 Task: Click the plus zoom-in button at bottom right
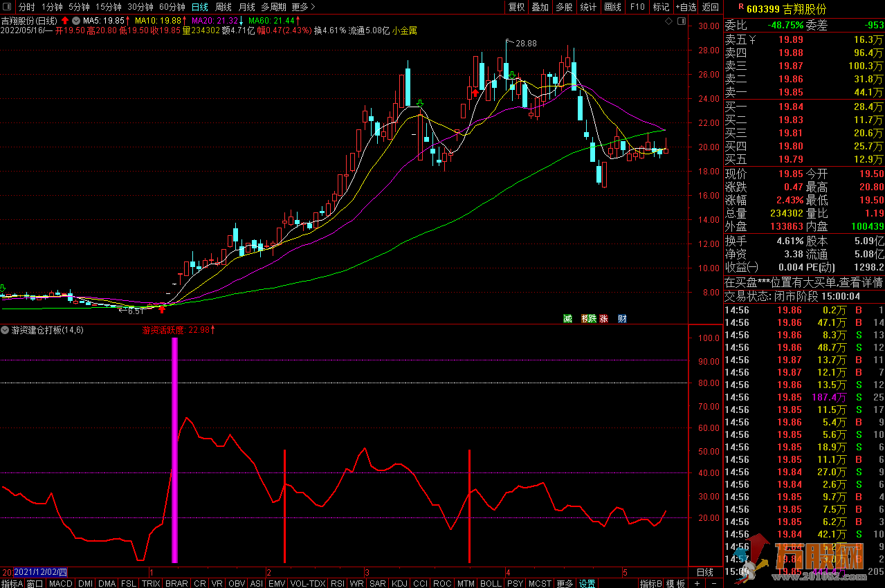697,584
